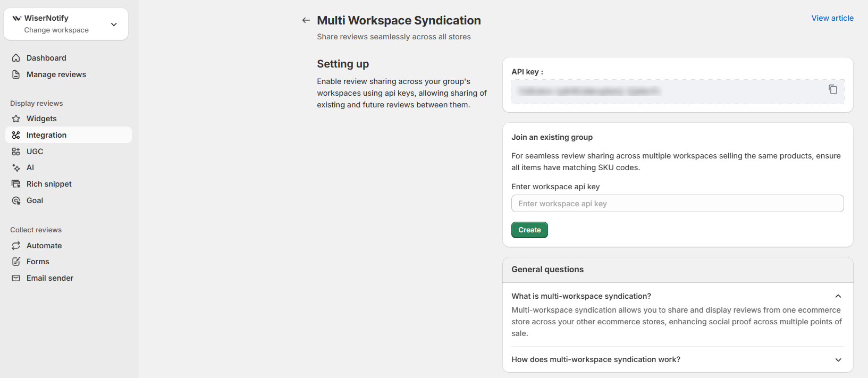Copy the API key with the copy icon
Screen dimensions: 868x378
(x=833, y=89)
